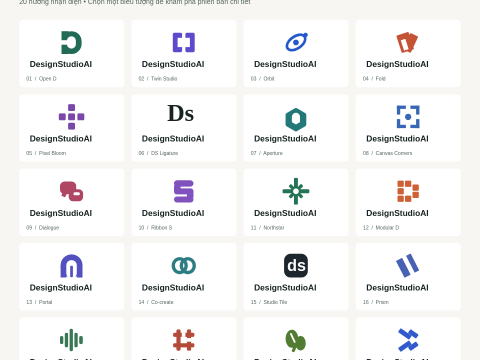Click the "06 / DS Ligature" label

coord(158,153)
